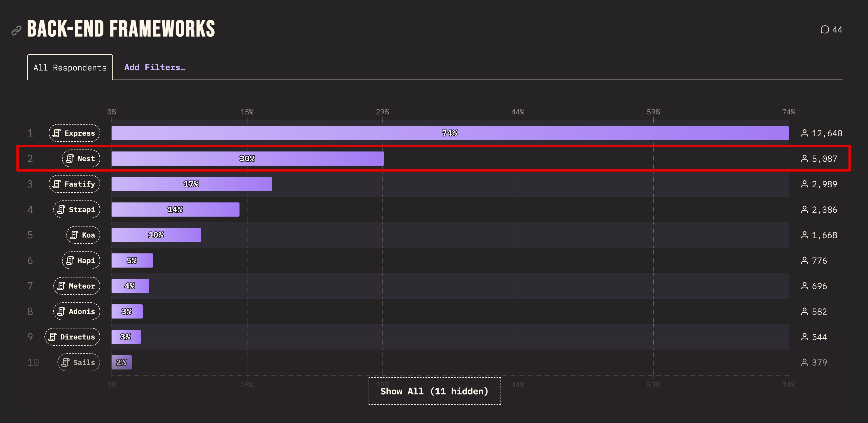Image resolution: width=868 pixels, height=423 pixels.
Task: Click the scroll icon in Hapi label
Action: click(70, 260)
